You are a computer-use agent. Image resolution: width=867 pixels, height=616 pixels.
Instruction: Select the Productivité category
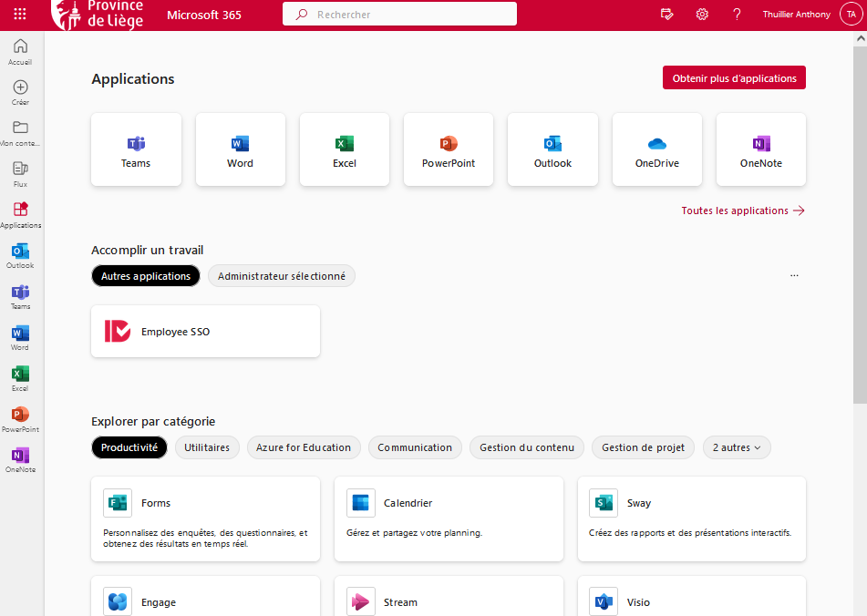pos(129,447)
